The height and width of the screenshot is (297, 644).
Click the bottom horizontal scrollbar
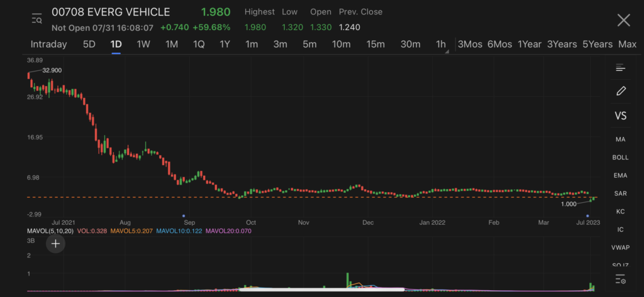pyautogui.click(x=321, y=289)
